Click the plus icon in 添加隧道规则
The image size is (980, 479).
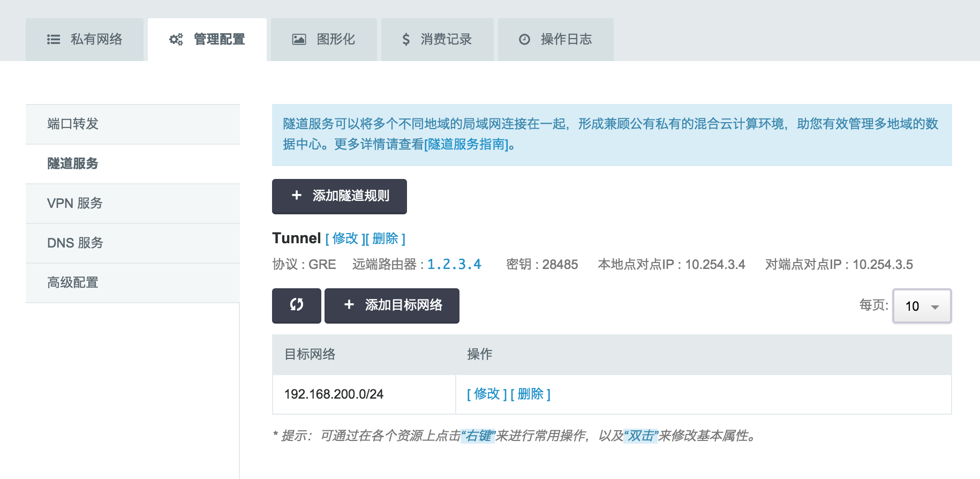[297, 196]
